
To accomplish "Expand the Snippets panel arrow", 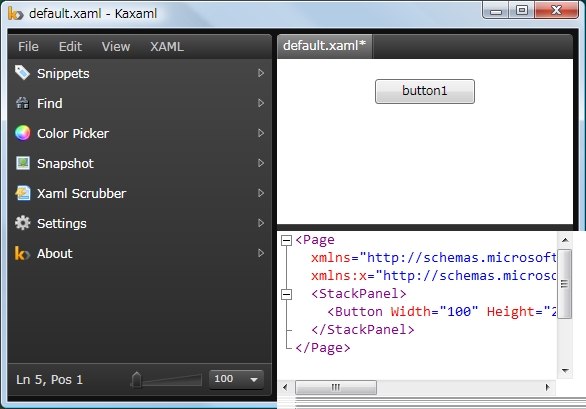I will (x=261, y=73).
